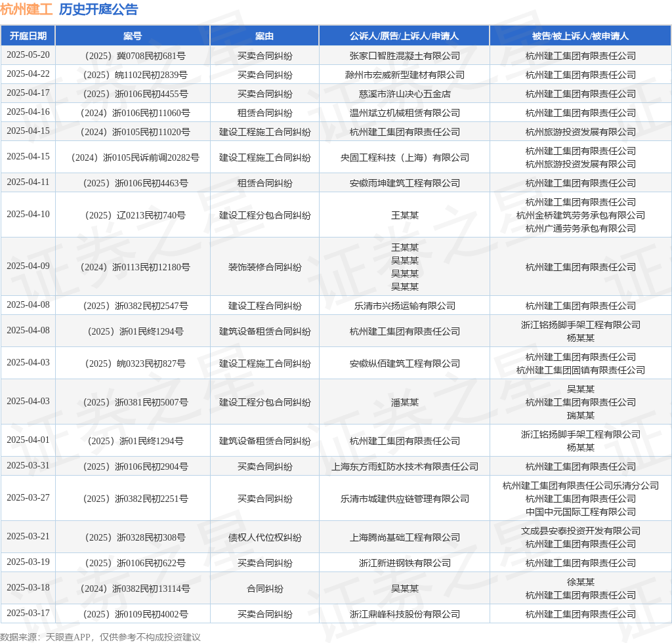Select the 案号 column header
672x643 pixels.
pos(133,36)
